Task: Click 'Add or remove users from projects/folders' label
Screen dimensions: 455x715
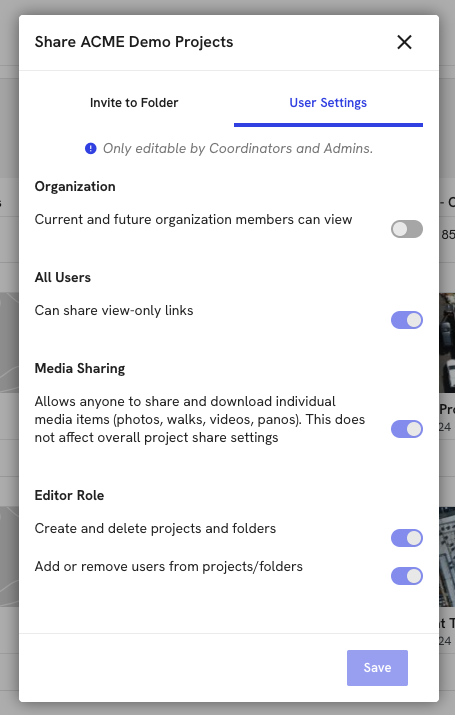Action: coord(169,566)
